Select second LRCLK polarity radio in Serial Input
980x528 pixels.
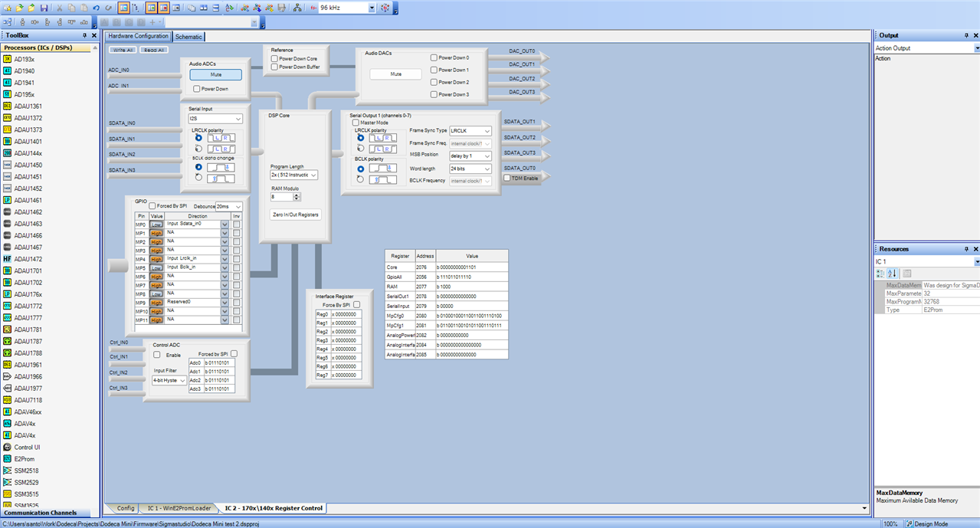[199, 149]
